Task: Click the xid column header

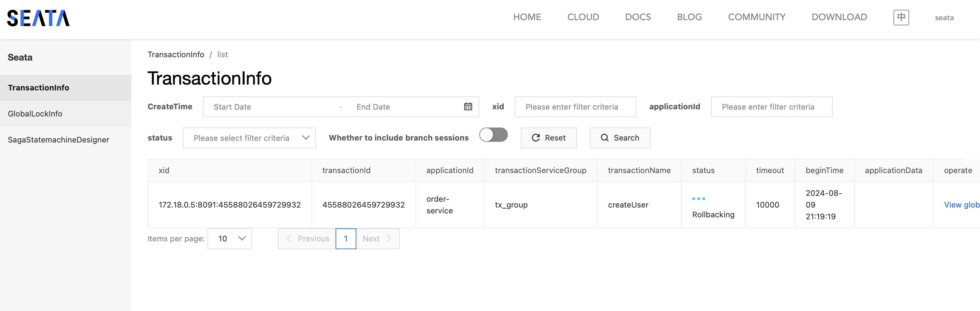Action: [230, 170]
